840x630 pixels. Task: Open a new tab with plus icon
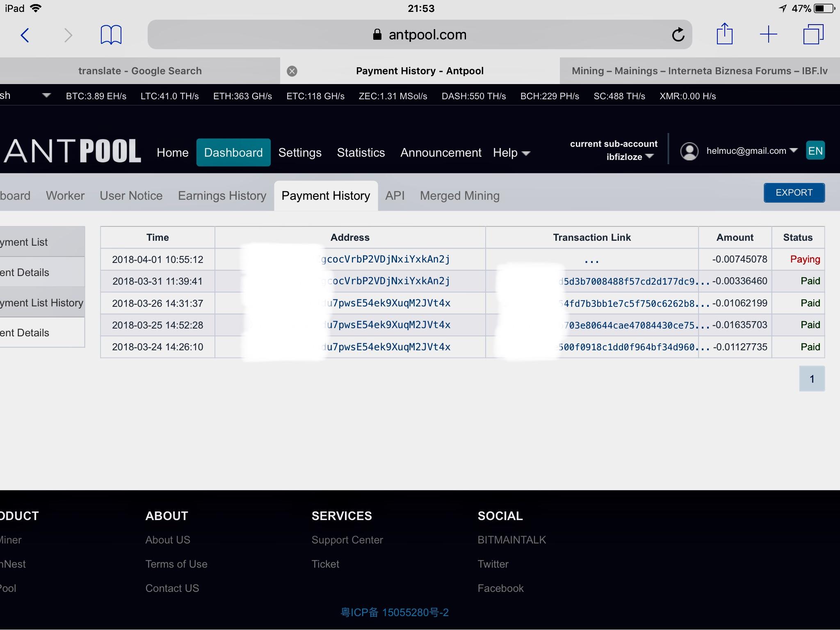tap(768, 34)
